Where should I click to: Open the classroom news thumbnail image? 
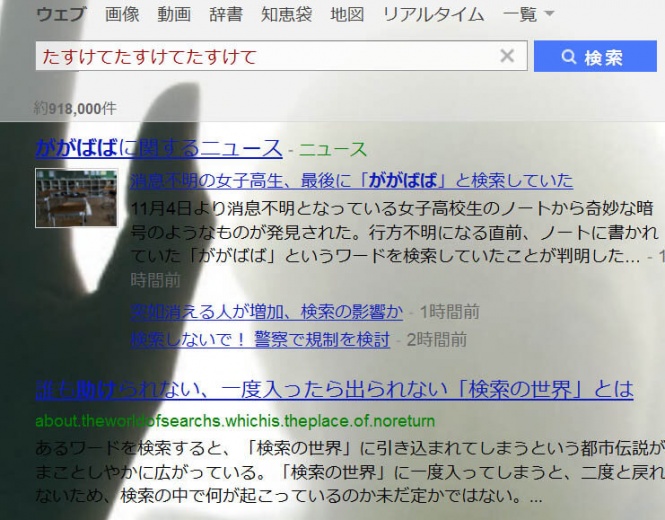click(x=76, y=198)
